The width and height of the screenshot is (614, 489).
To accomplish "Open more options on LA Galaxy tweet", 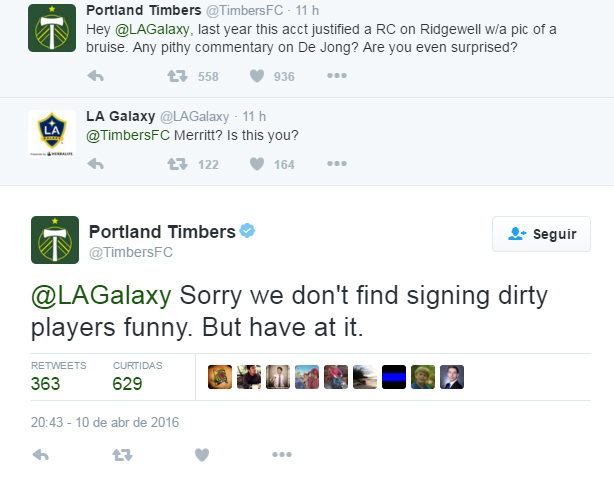I will pos(337,164).
